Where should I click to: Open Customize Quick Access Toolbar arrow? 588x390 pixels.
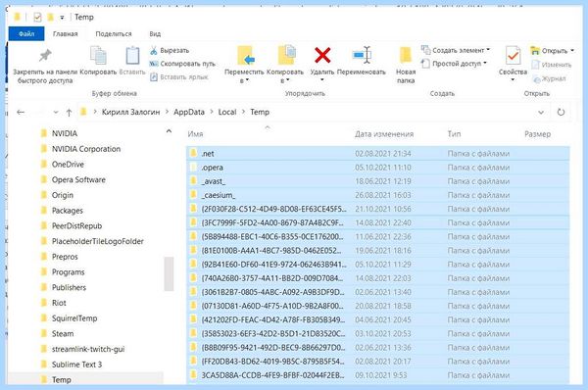click(62, 18)
